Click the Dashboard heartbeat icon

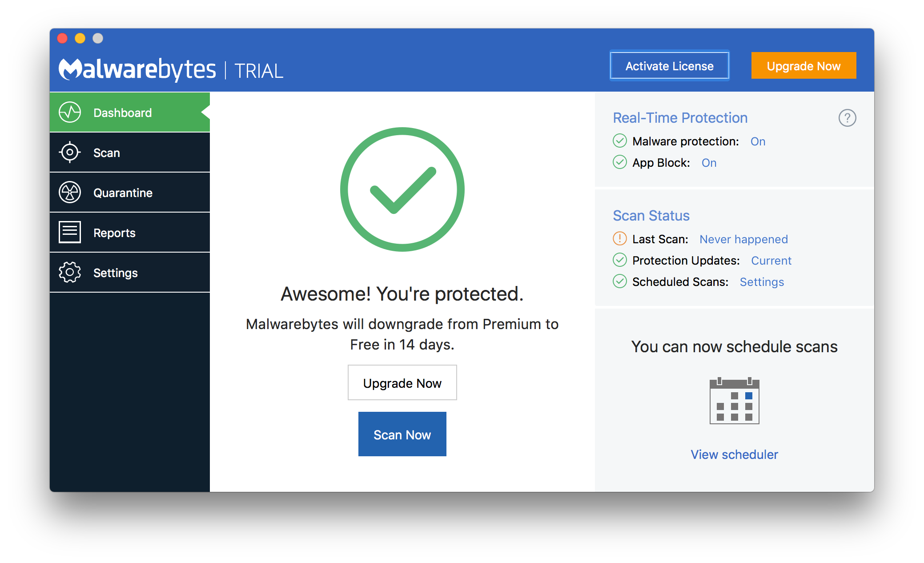(x=70, y=113)
